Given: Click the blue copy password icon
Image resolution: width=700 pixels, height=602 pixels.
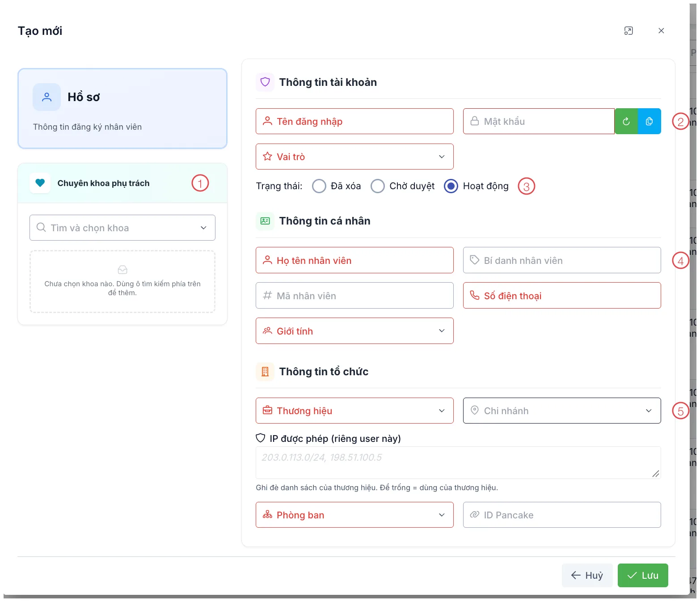Looking at the screenshot, I should 649,121.
